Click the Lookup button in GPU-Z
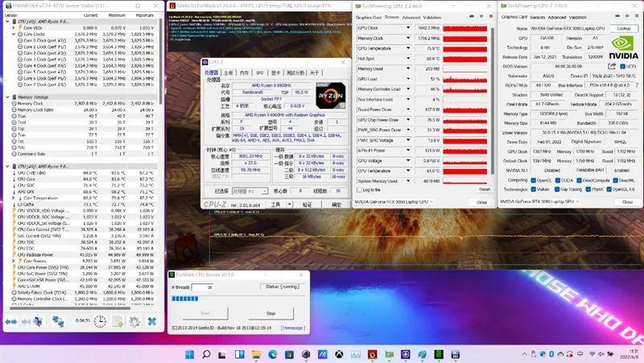This screenshot has height=363, width=644. pos(623,28)
